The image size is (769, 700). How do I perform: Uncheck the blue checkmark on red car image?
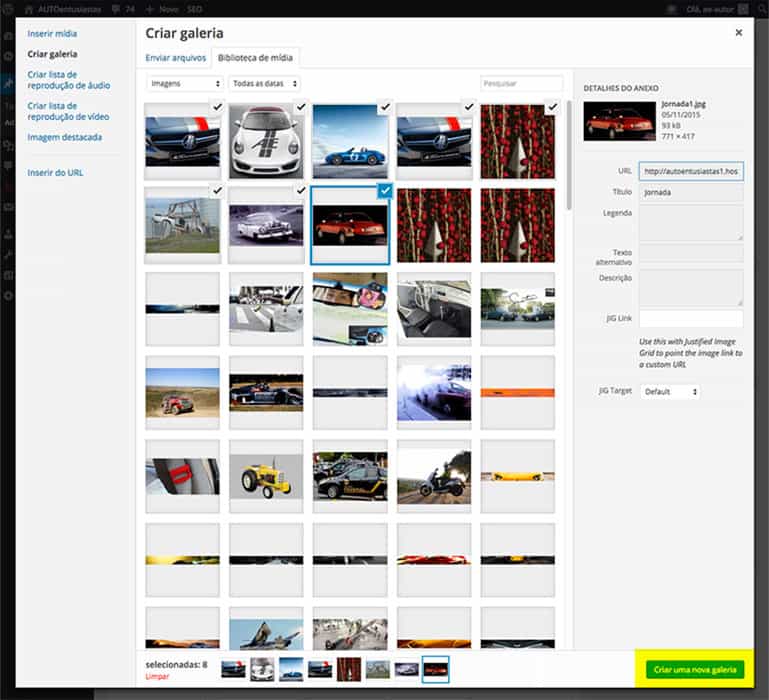pyautogui.click(x=385, y=190)
